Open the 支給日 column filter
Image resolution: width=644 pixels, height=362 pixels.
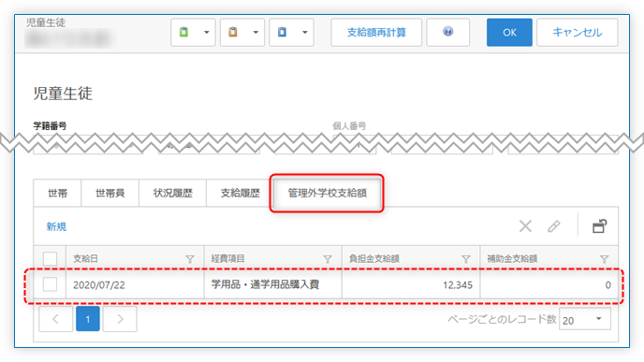(x=190, y=259)
